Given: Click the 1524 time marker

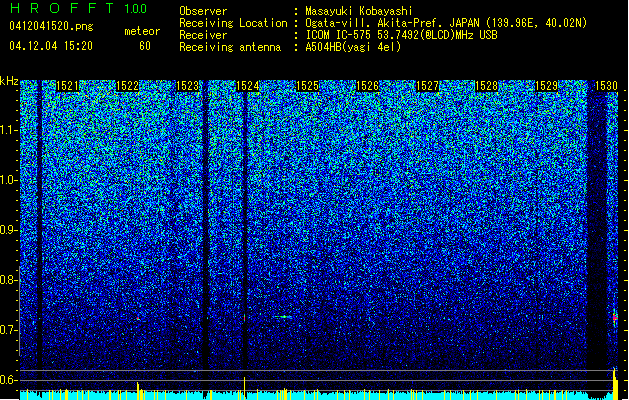Looking at the screenshot, I should click(x=248, y=85).
